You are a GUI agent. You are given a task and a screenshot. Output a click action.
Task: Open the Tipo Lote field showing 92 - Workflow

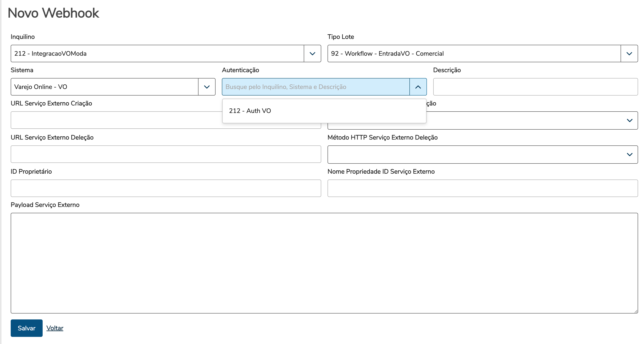tap(474, 54)
